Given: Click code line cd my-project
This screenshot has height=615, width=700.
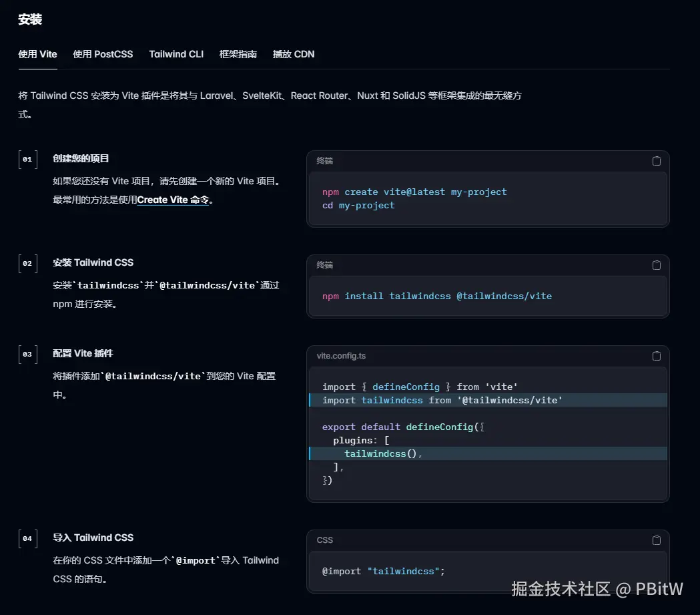Looking at the screenshot, I should pyautogui.click(x=358, y=206).
